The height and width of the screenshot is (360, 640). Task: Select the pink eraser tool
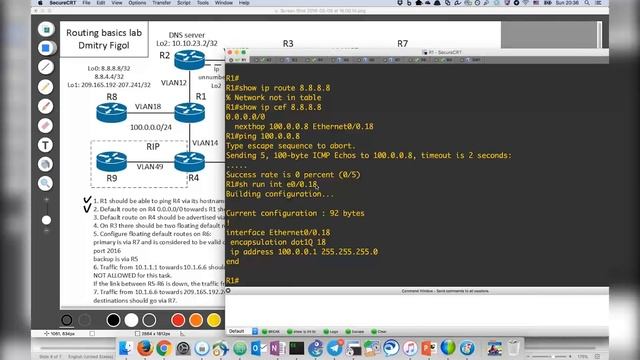click(x=46, y=126)
